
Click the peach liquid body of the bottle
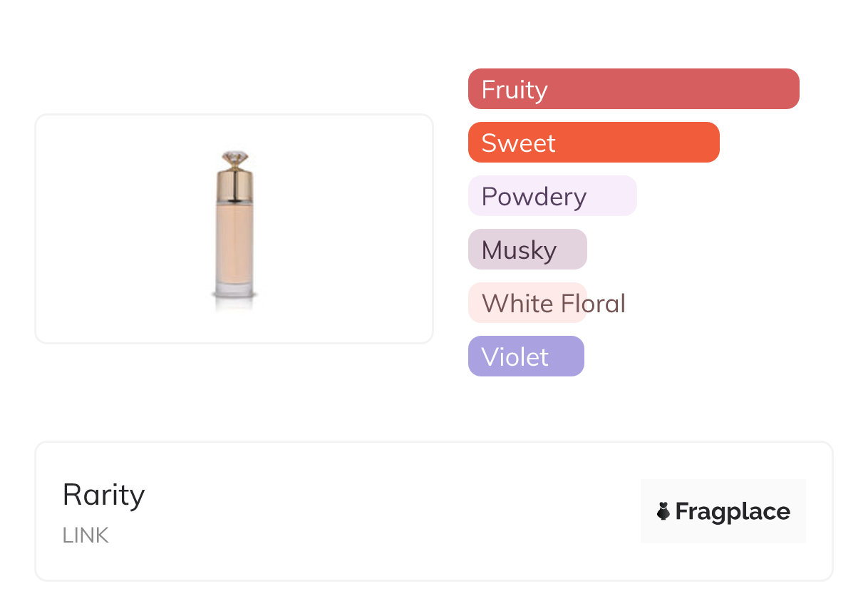pos(234,242)
